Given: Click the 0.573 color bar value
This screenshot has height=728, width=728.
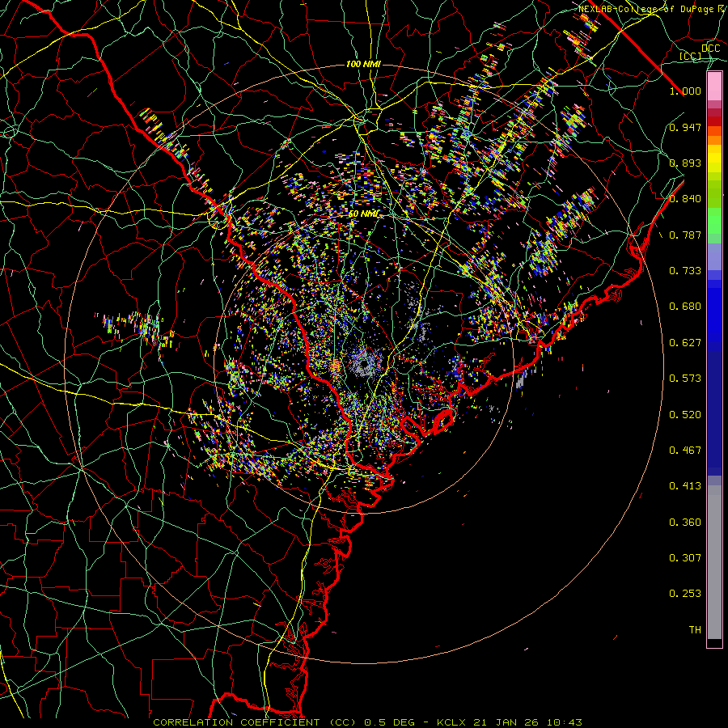Looking at the screenshot, I should click(x=685, y=379).
